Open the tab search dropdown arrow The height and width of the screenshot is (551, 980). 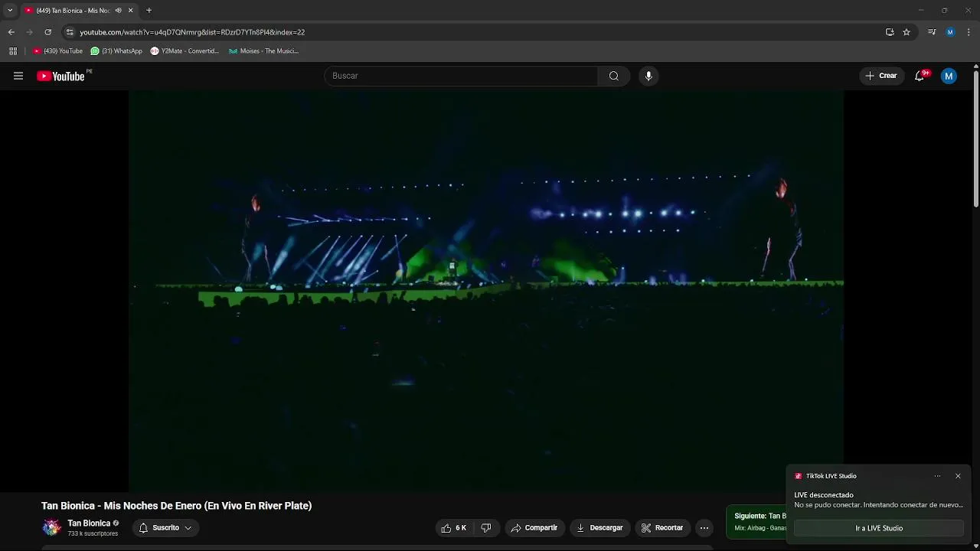[10, 11]
